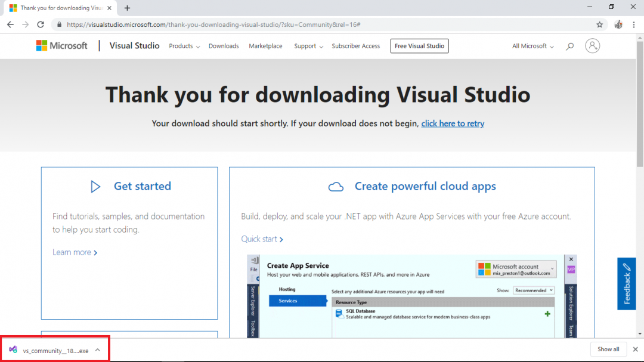Image resolution: width=644 pixels, height=362 pixels.
Task: Open a new tab with the plus button
Action: [128, 8]
